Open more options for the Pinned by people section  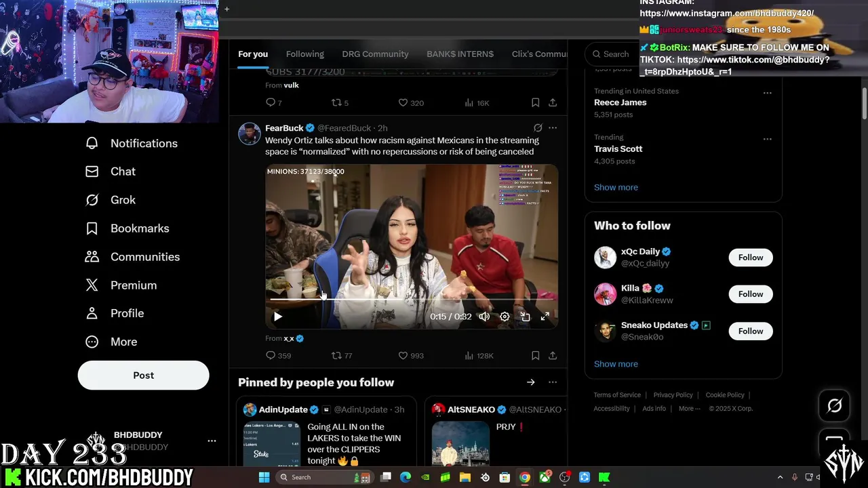[553, 382]
